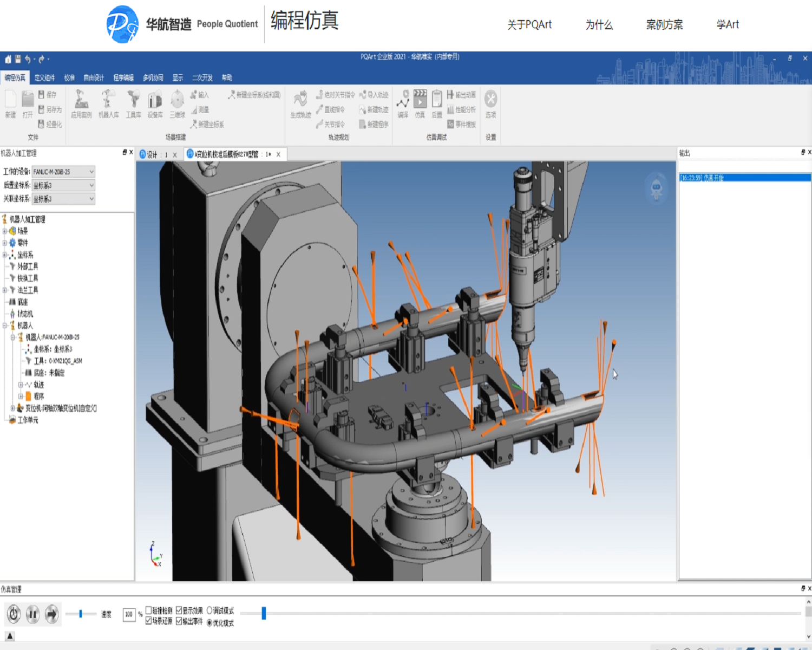The width and height of the screenshot is (812, 650).
Task: Open the 设备库 equipment library
Action: point(155,103)
